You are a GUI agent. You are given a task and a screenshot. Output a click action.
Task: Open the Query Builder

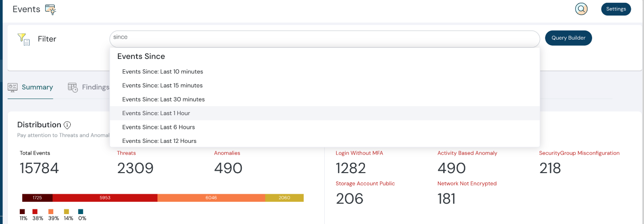568,38
